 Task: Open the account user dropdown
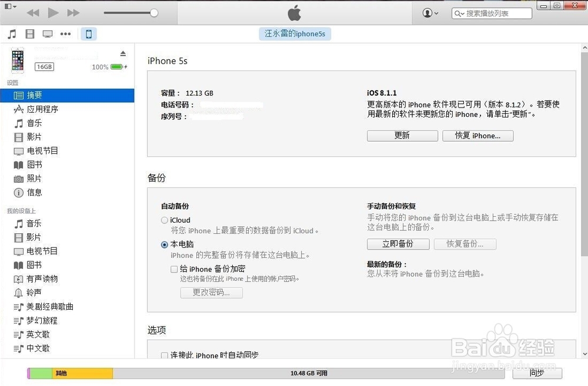430,13
